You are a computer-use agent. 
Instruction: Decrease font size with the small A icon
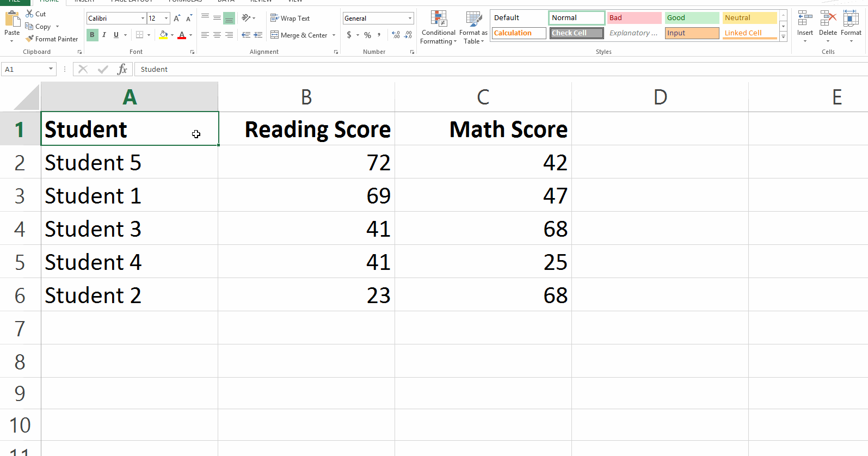pyautogui.click(x=189, y=18)
